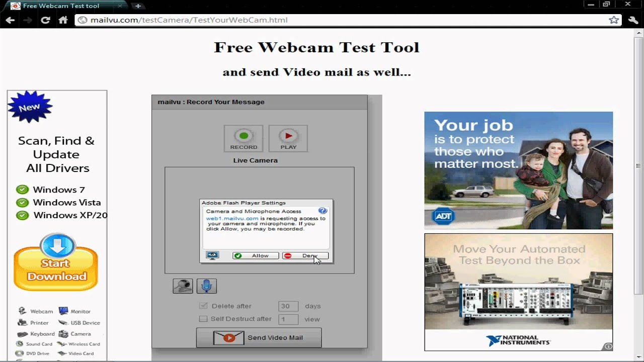Edit the Delete after days field
Screen dimensions: 644x362
(x=288, y=306)
